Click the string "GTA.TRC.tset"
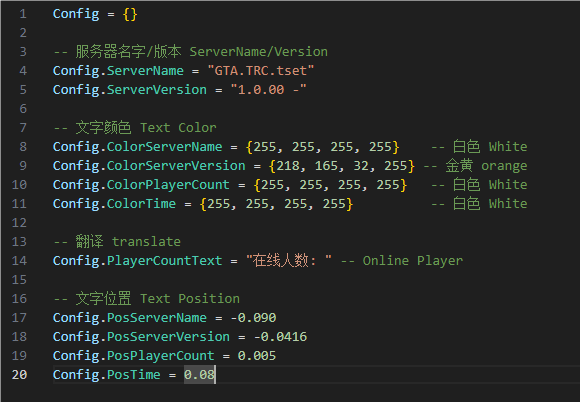580x402 pixels. point(260,71)
